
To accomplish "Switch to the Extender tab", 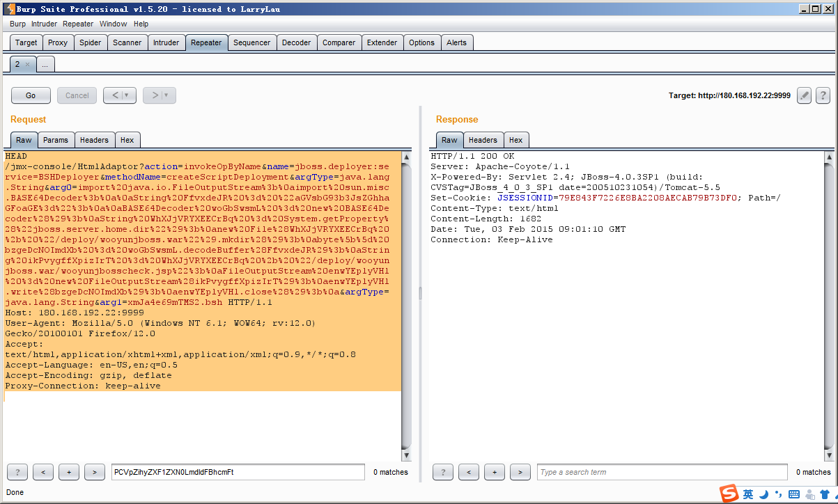I will 382,42.
